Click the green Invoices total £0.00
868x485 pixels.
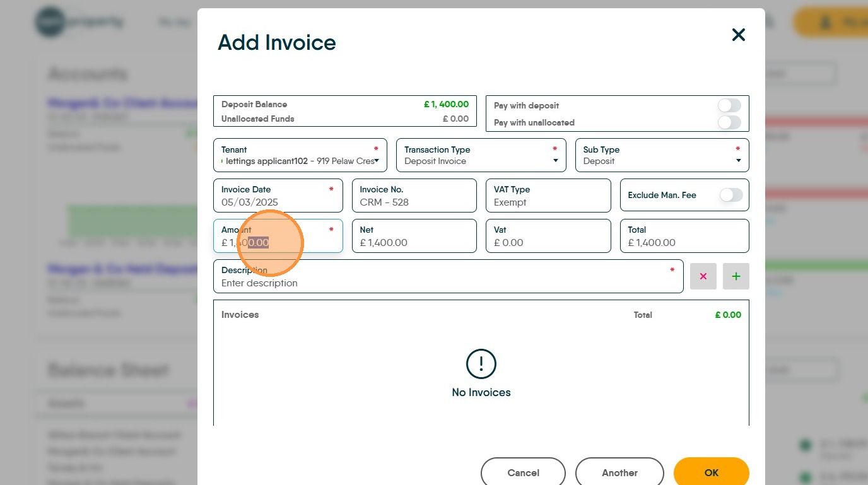coord(728,315)
